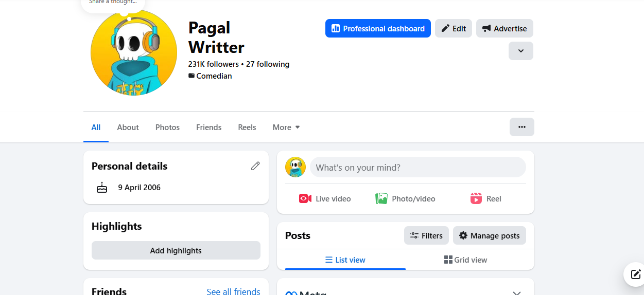Switch posts to List view
644x295 pixels.
coord(345,260)
